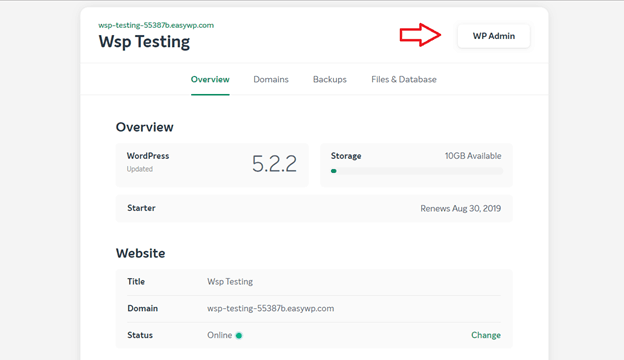Click the Overview section heading
The image size is (624, 360).
(x=144, y=127)
